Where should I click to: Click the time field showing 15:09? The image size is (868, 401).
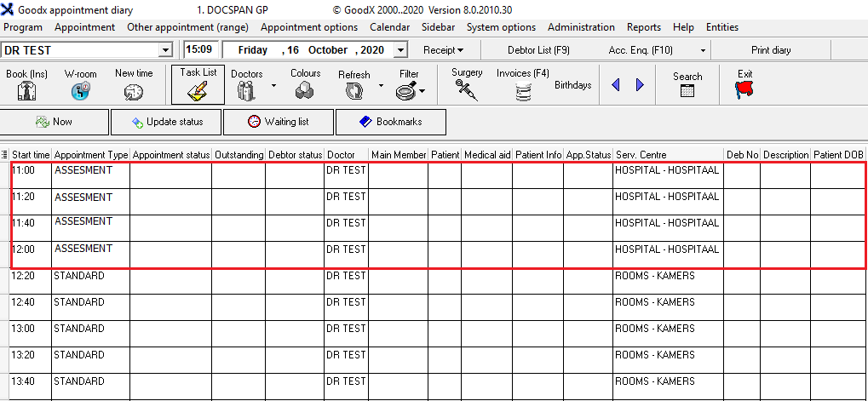point(201,49)
